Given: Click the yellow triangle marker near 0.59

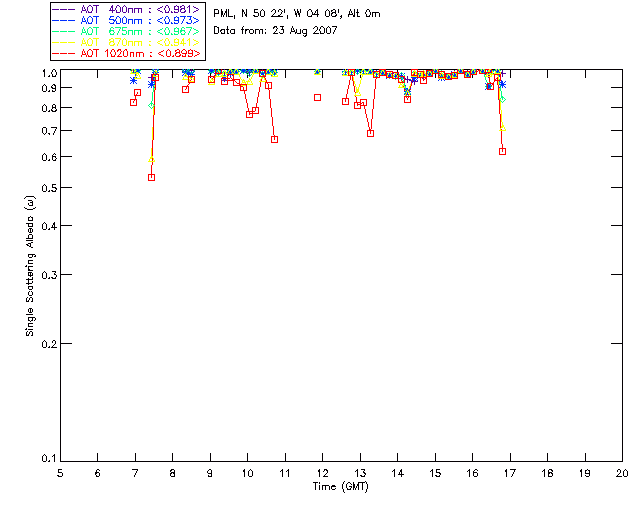Looking at the screenshot, I should 151,159.
